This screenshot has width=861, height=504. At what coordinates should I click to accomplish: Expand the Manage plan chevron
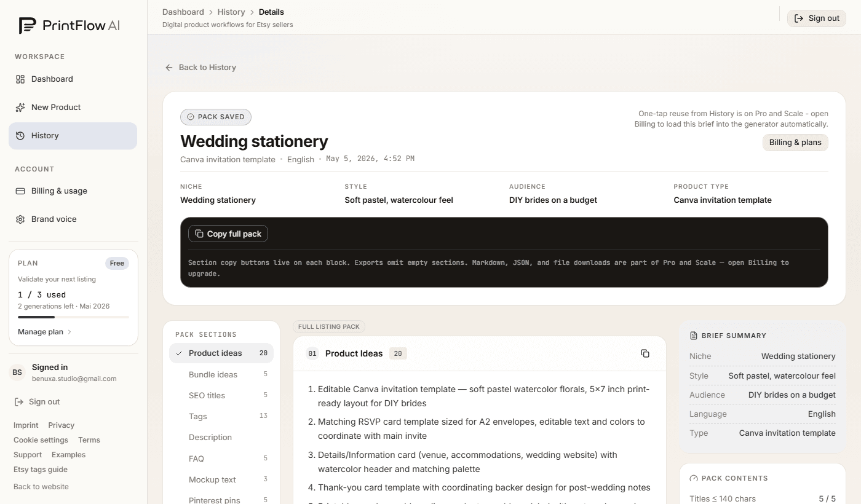[x=69, y=332]
